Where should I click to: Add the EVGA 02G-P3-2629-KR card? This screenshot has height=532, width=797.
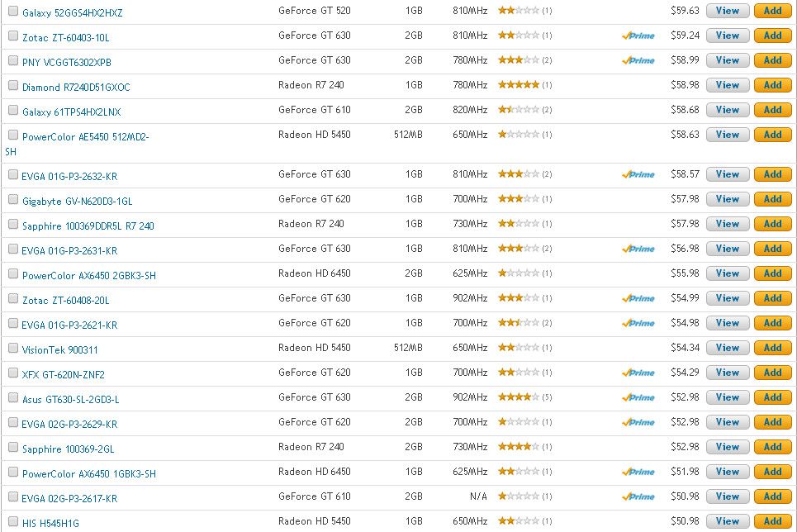tap(772, 422)
